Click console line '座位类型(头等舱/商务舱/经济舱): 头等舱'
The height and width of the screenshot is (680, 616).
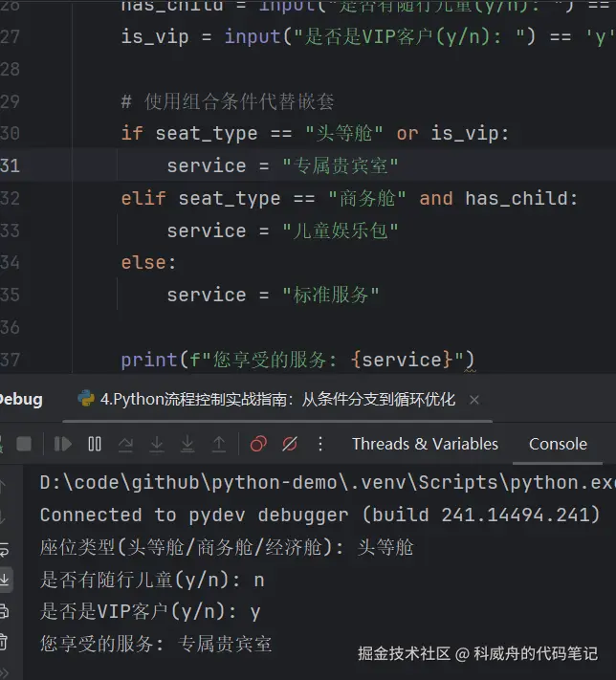tap(227, 547)
